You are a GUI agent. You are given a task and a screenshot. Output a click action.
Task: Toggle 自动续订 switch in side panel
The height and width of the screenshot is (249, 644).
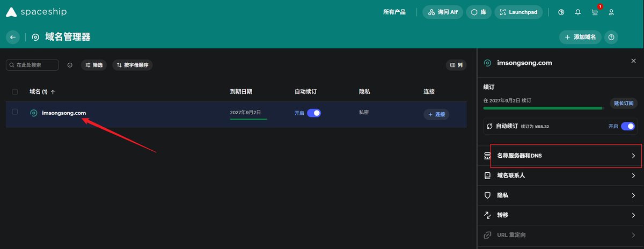click(x=628, y=126)
